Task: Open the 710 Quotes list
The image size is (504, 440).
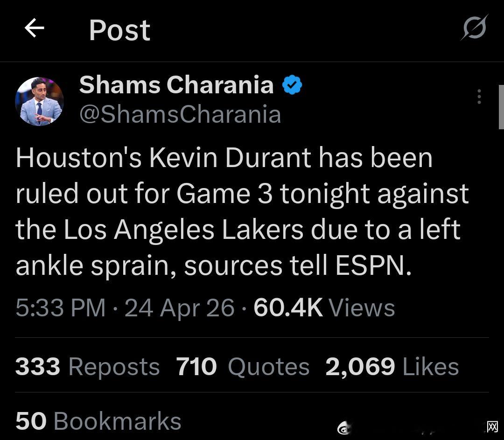Action: [243, 366]
